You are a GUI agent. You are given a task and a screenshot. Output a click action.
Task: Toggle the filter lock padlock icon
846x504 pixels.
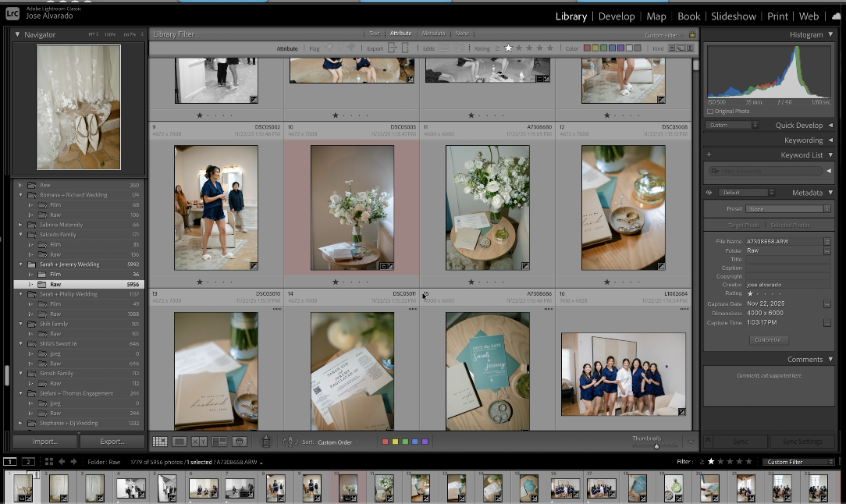point(691,34)
